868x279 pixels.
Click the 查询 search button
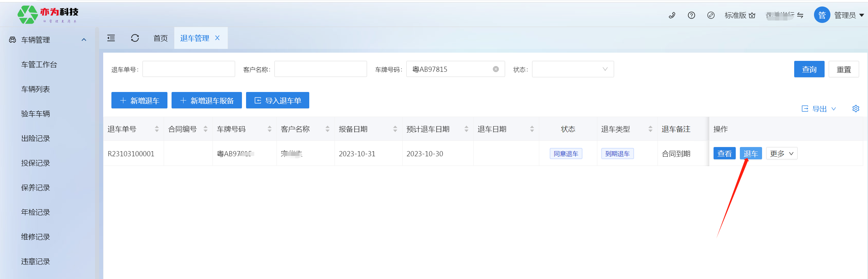point(809,69)
